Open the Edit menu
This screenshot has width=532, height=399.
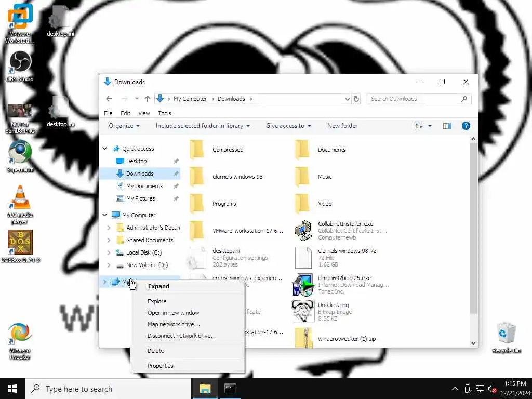tap(125, 113)
